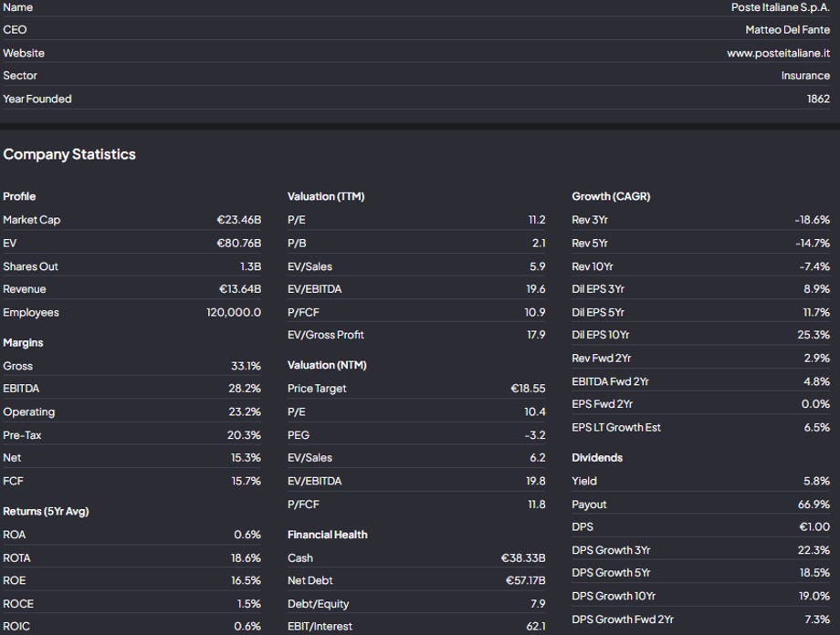The width and height of the screenshot is (840, 635).
Task: Click the Year Founded value 1862
Action: [818, 99]
